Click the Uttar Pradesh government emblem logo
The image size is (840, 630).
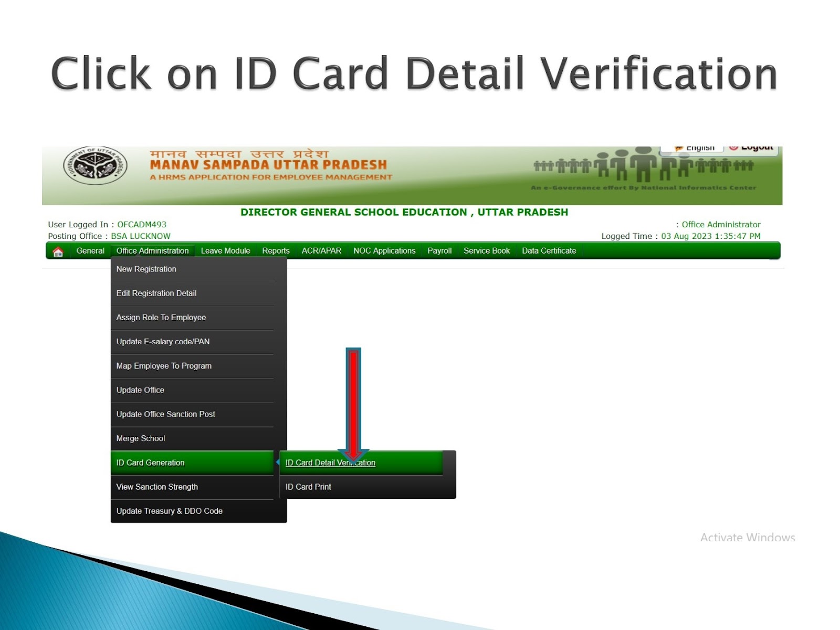[x=95, y=166]
